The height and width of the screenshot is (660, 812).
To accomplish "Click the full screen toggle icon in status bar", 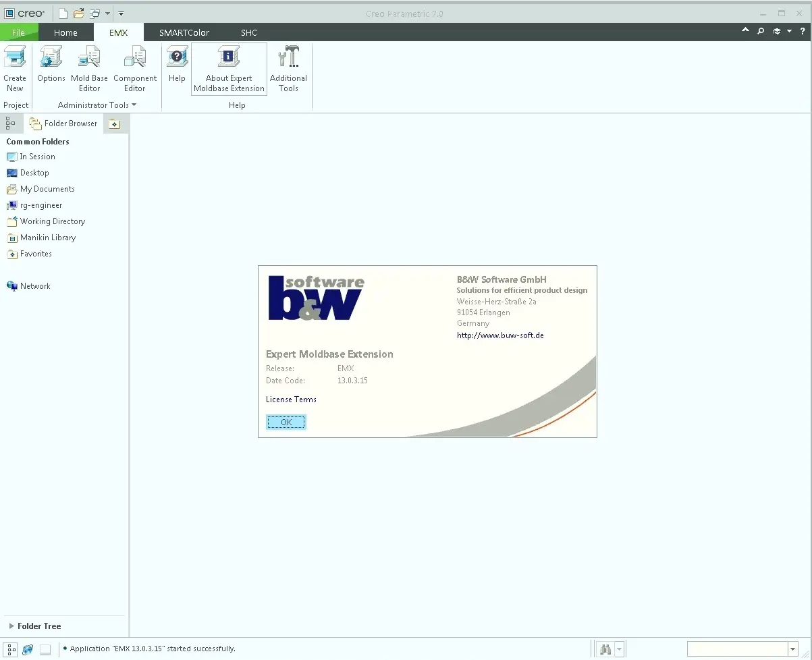I will pyautogui.click(x=45, y=649).
